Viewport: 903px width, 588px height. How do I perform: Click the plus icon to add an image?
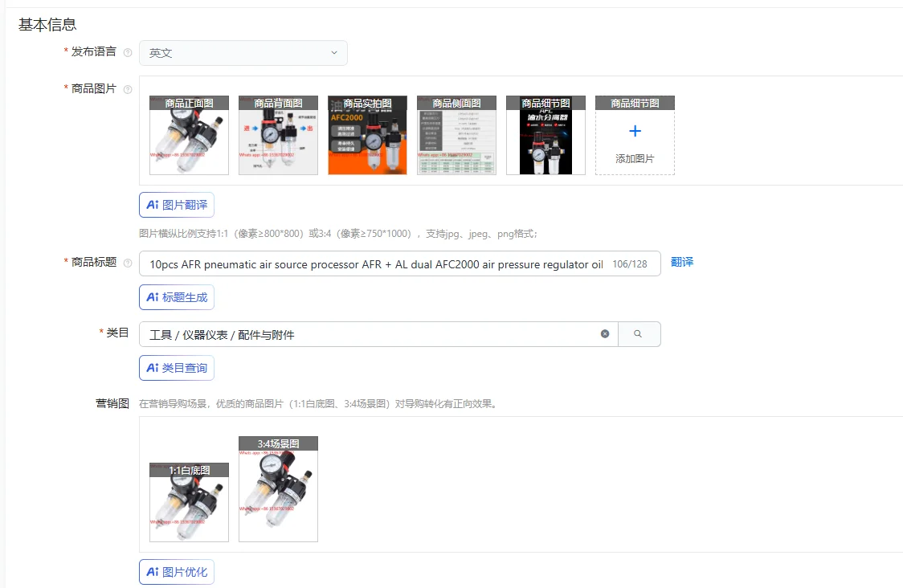pos(635,131)
